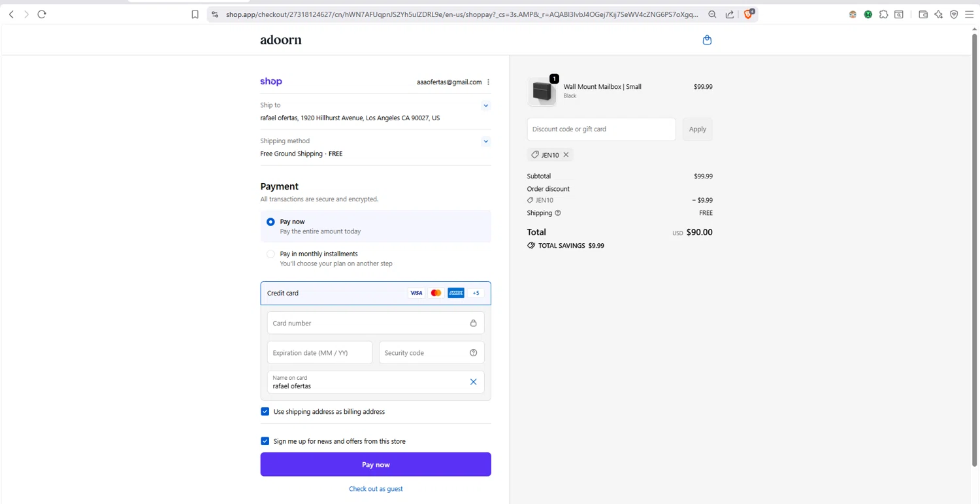
Task: Click the Discount code or gift card field
Action: (x=602, y=129)
